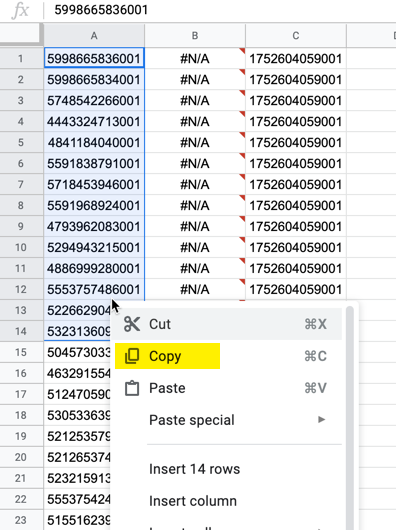Select column B header
Viewport: 396px width, 530px height.
pos(195,35)
